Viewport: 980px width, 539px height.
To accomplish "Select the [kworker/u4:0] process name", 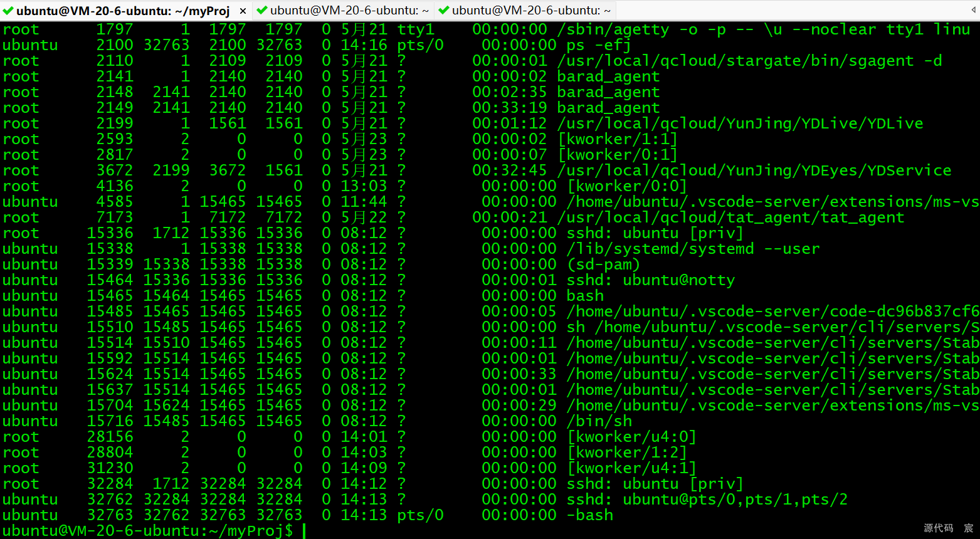I will click(631, 437).
